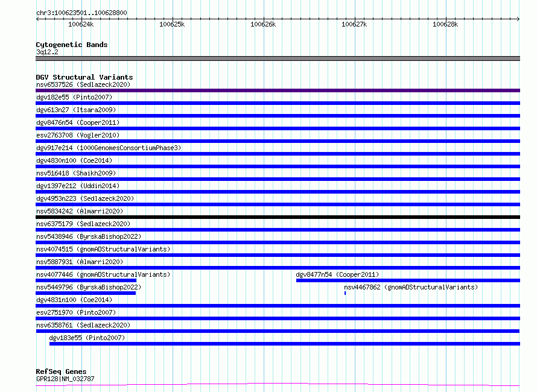Click the 100625k ruler tick
This screenshot has height=392, width=537.
pyautogui.click(x=173, y=24)
